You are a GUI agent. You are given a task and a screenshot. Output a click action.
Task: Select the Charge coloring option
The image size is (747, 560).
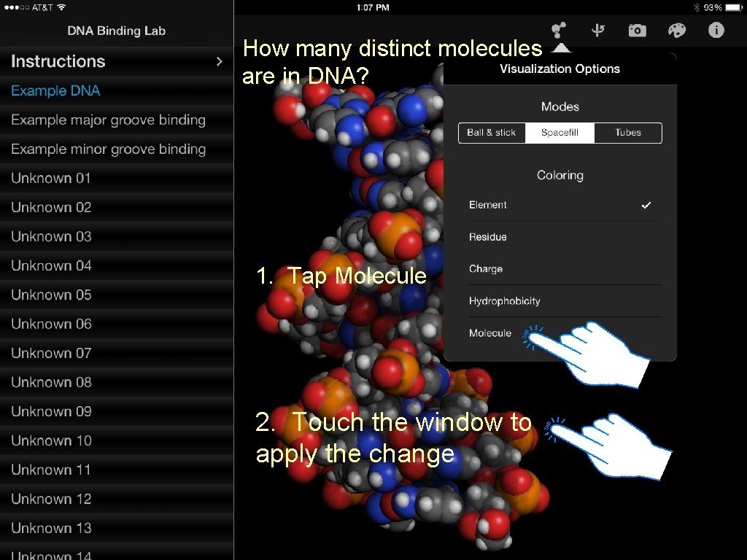pos(485,268)
